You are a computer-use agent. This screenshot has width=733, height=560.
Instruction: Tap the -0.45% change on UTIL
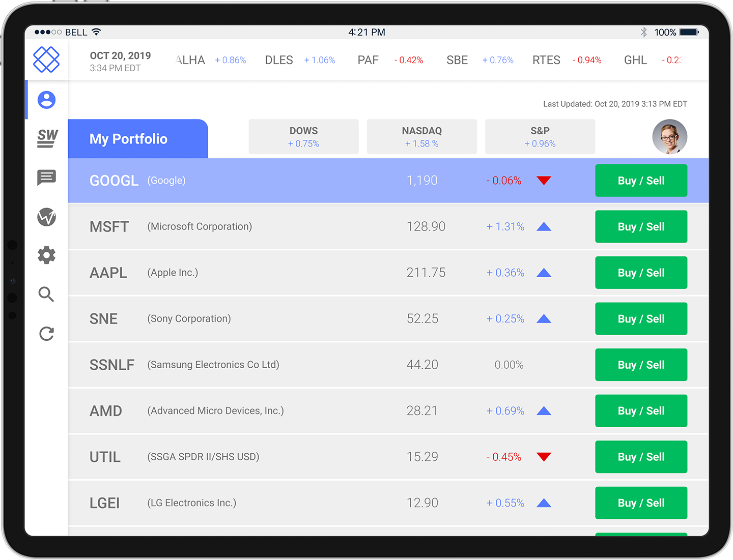(504, 457)
